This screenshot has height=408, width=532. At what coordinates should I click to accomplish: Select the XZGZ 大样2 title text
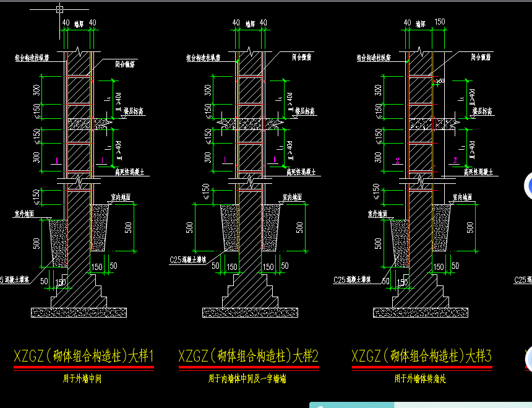tap(248, 357)
